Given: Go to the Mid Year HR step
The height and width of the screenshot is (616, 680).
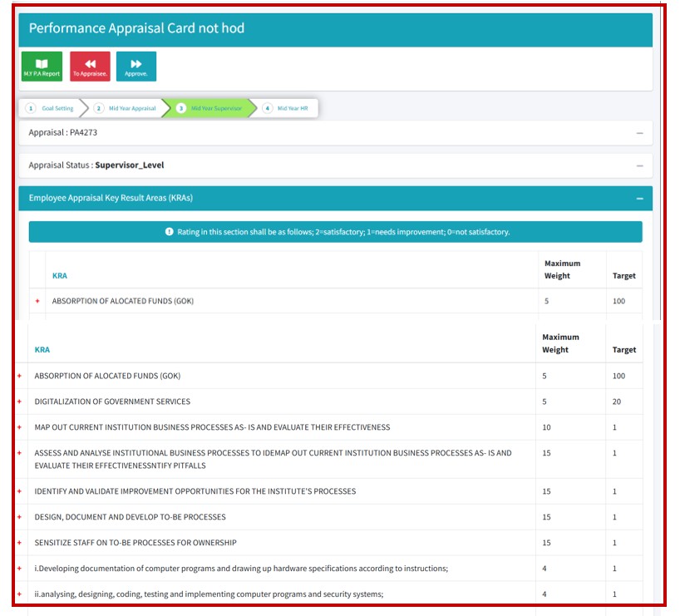Looking at the screenshot, I should click(286, 109).
